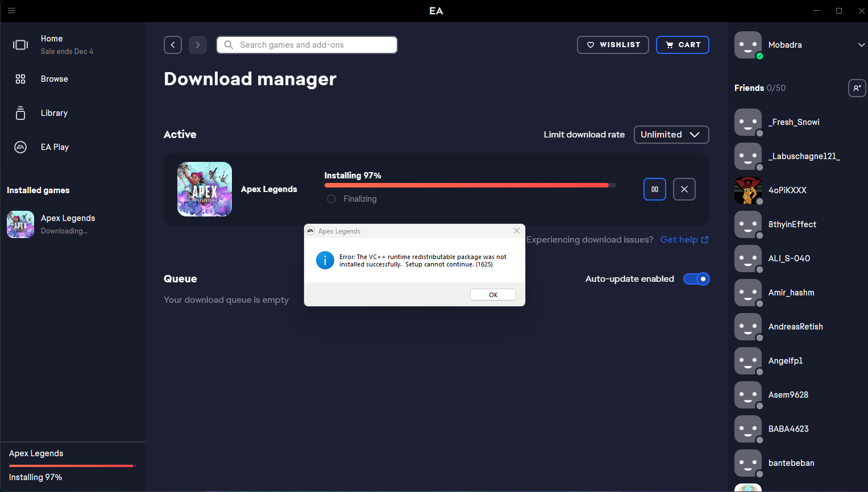Expand the Mobadra account dropdown chevron
868x492 pixels.
pyautogui.click(x=861, y=45)
